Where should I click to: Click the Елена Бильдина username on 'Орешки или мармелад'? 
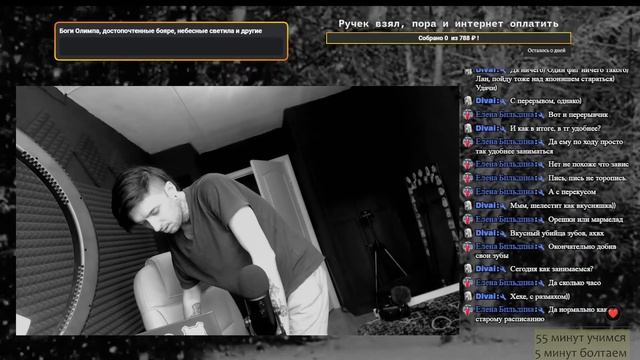tap(504, 220)
